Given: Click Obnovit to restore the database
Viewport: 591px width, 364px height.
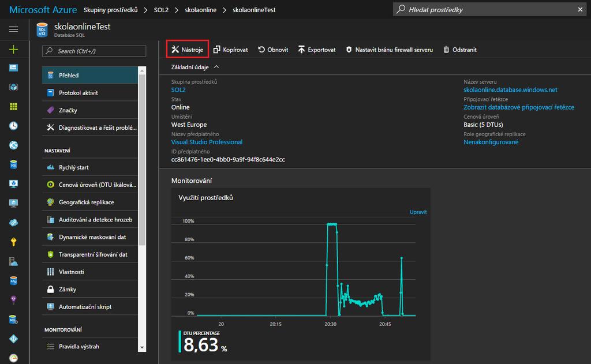Looking at the screenshot, I should coord(273,50).
